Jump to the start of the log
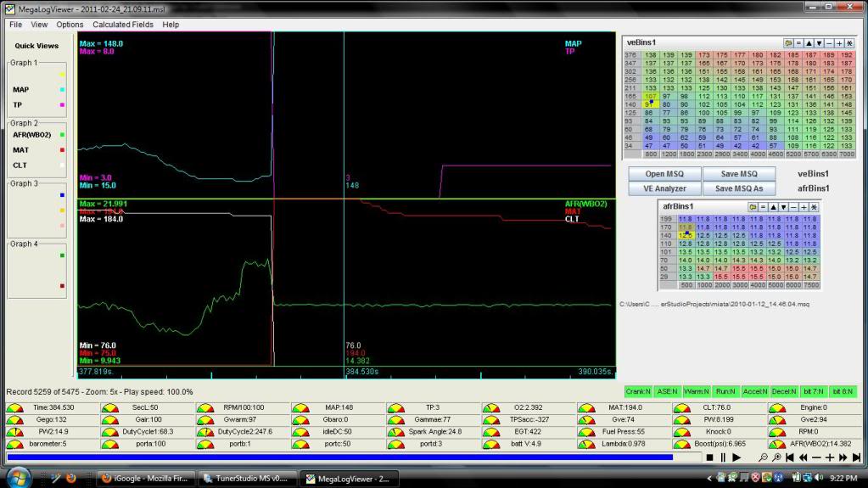This screenshot has width=868, height=488. point(790,457)
